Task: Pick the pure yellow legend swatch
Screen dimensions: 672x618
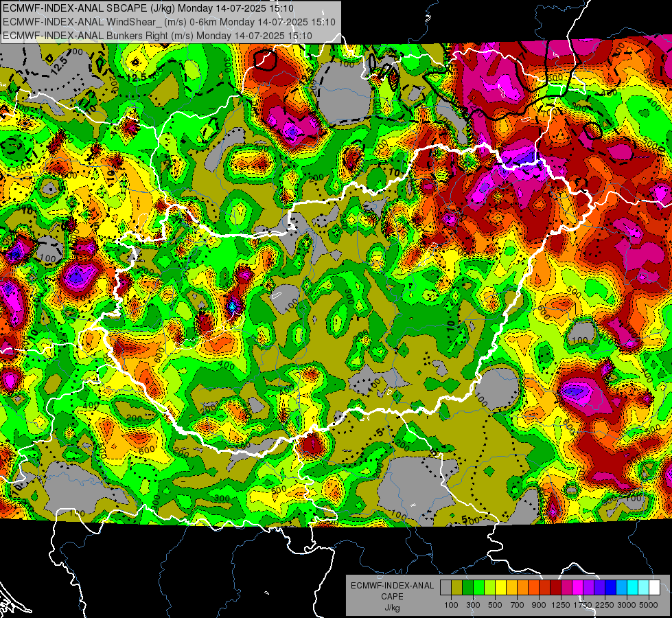Action: click(500, 588)
